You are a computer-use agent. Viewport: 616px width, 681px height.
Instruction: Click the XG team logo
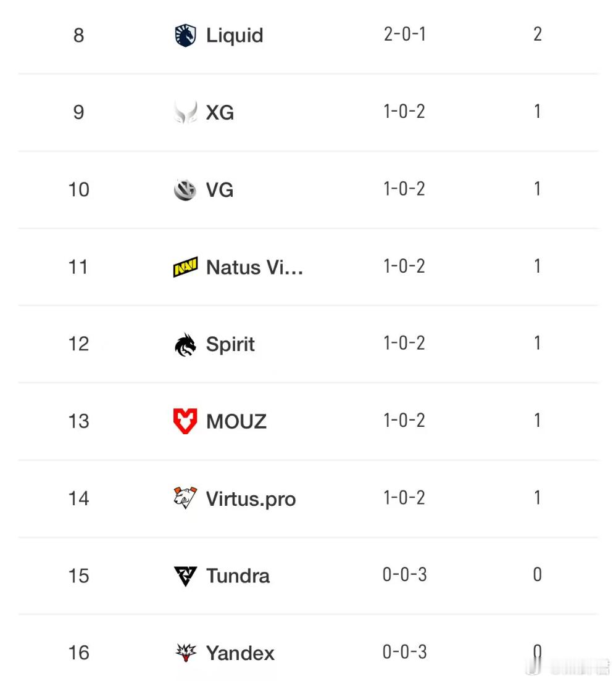pos(185,113)
